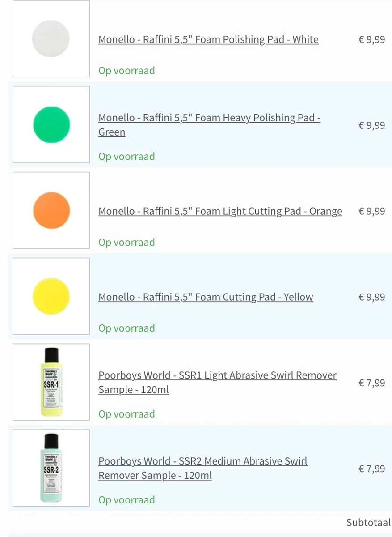
Task: Click the € 9,99 price of white pad
Action: [x=371, y=39]
